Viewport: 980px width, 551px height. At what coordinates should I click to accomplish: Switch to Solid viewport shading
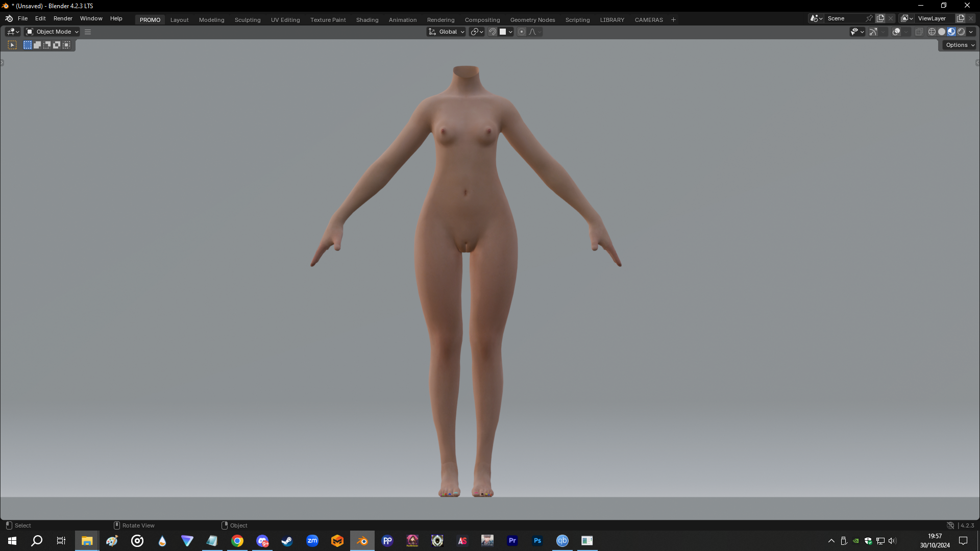(942, 32)
